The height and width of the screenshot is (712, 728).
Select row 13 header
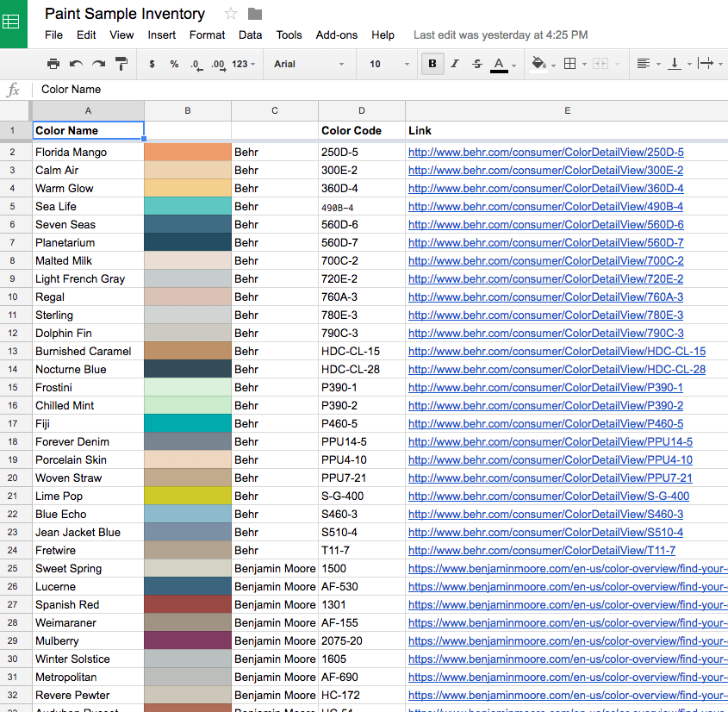pos(13,352)
